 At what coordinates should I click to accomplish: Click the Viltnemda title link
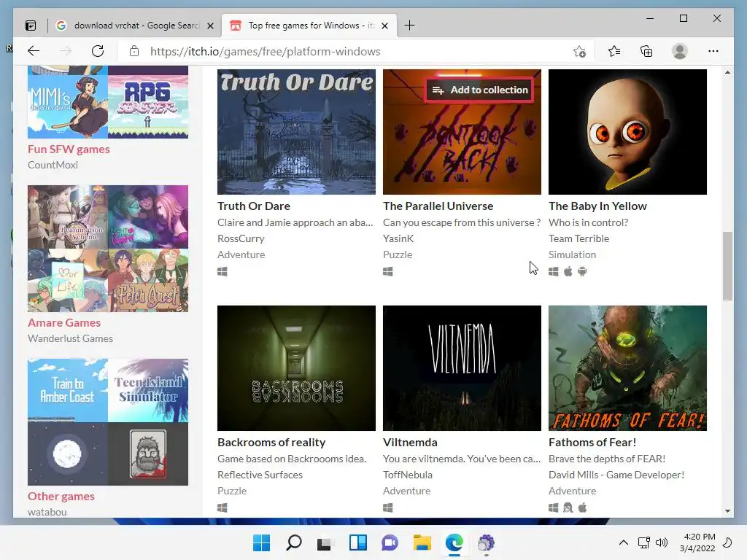[410, 443]
